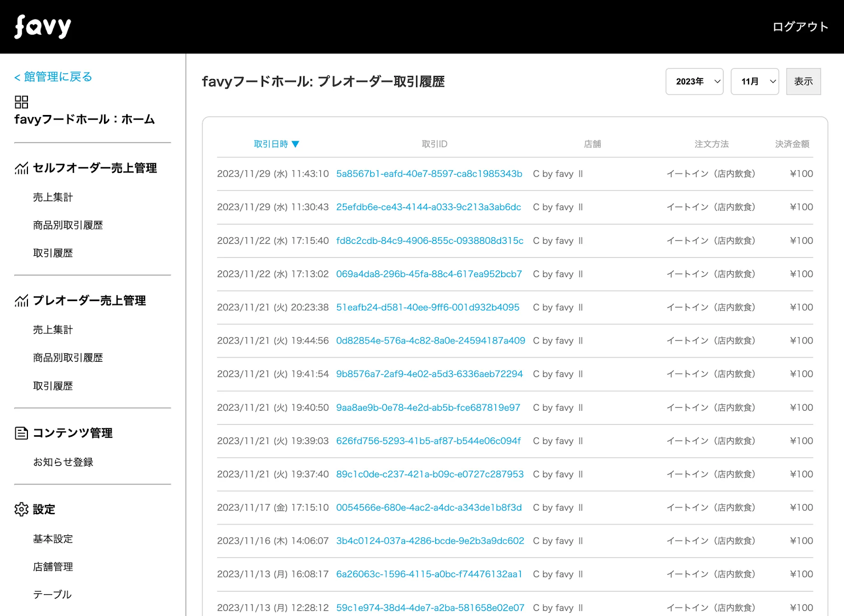Image resolution: width=844 pixels, height=616 pixels.
Task: Click the favy logo in header
Action: [x=43, y=26]
